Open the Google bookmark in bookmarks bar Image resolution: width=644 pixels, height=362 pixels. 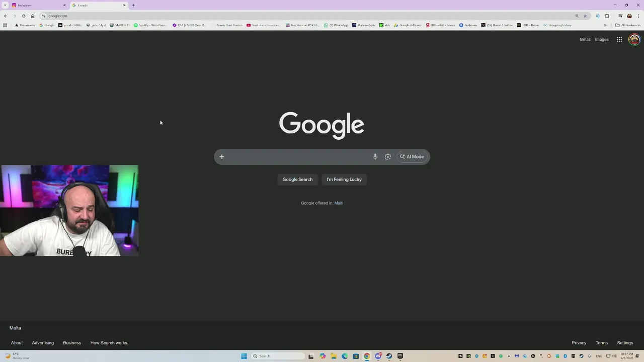click(x=47, y=25)
